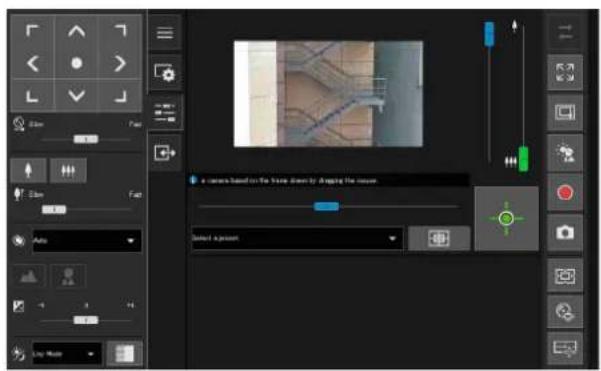Click the center dot of the pan/tilt pad
Screen dimensions: 601x371
coord(77,63)
